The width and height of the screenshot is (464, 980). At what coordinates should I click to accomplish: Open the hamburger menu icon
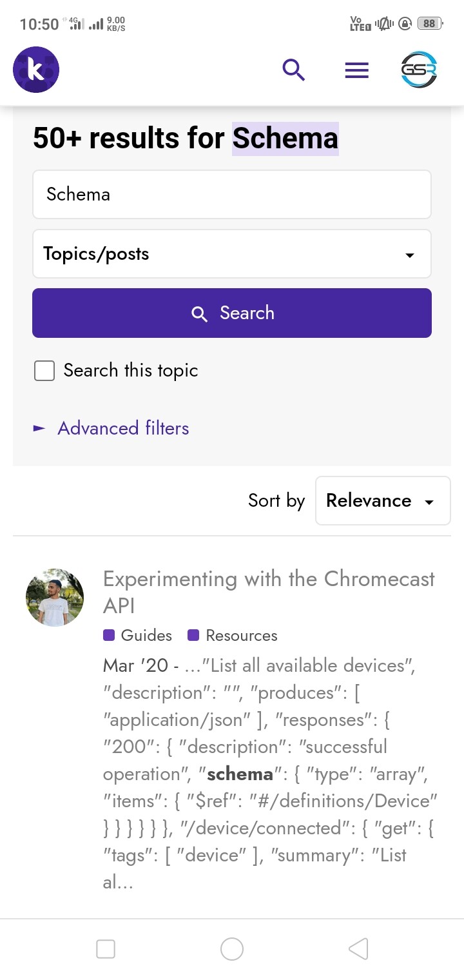356,70
